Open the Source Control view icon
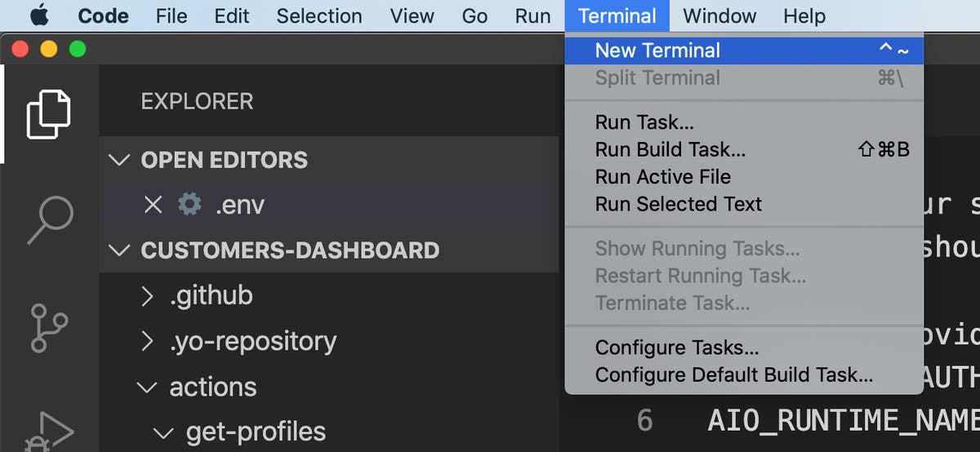Screen dimensions: 980x452 [49, 326]
